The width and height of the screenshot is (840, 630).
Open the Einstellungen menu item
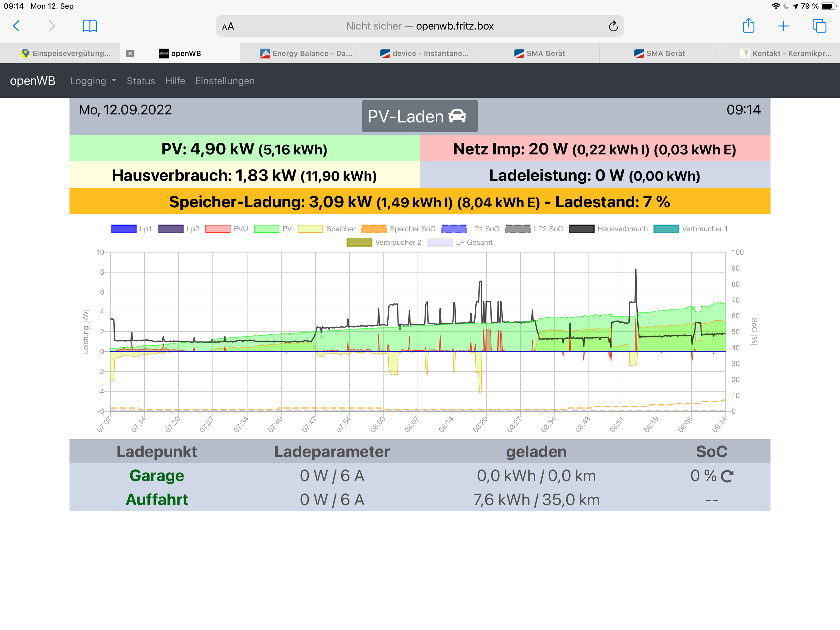[225, 81]
